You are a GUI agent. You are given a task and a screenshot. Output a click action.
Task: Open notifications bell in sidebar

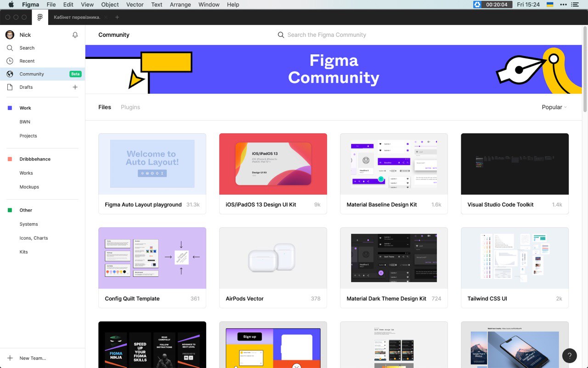click(x=75, y=35)
